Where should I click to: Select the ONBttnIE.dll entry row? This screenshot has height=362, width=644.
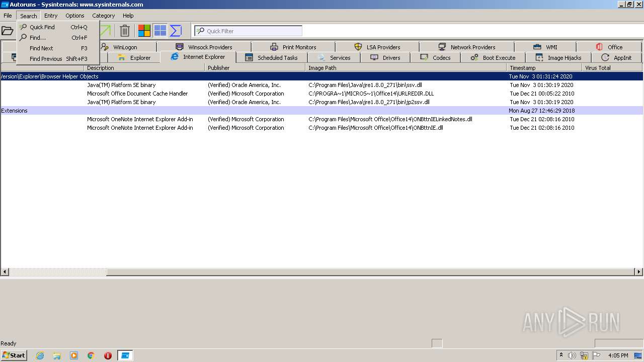[x=321, y=128]
